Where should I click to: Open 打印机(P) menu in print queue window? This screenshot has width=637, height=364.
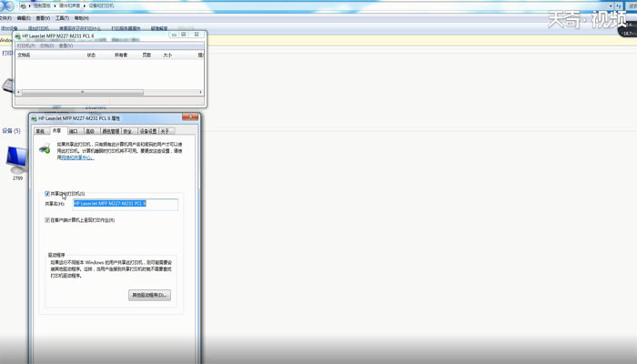pyautogui.click(x=26, y=45)
